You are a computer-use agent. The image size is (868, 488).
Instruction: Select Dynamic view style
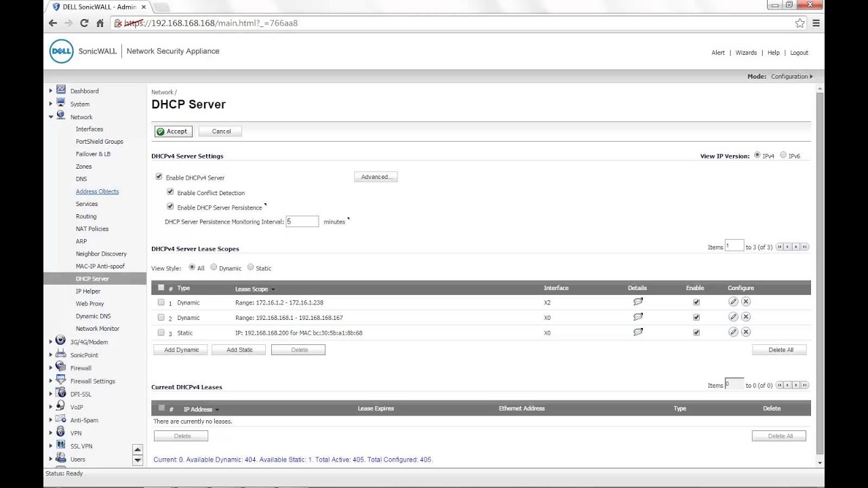214,267
